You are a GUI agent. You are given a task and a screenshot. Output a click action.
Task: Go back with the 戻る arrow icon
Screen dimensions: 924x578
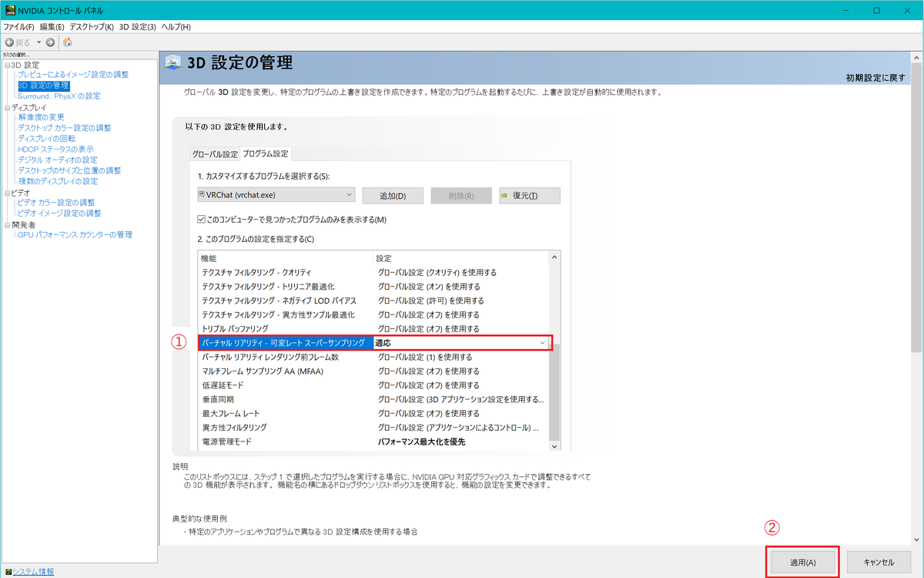tap(9, 42)
